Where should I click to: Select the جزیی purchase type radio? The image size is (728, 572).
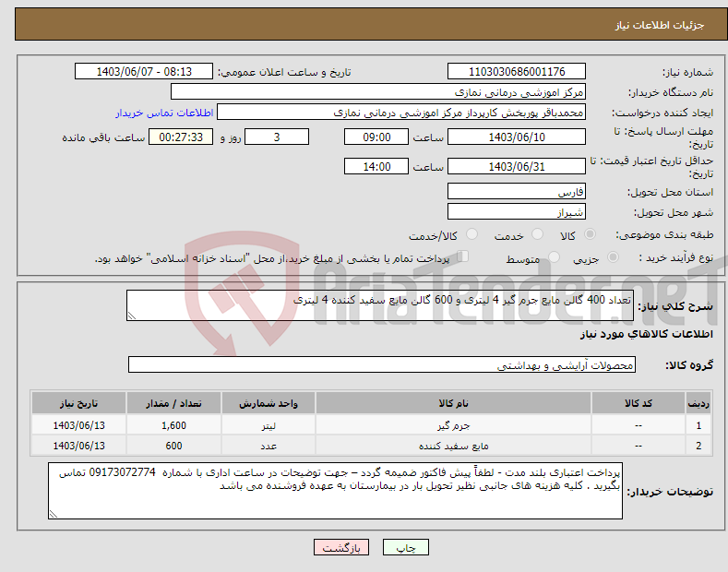[613, 256]
